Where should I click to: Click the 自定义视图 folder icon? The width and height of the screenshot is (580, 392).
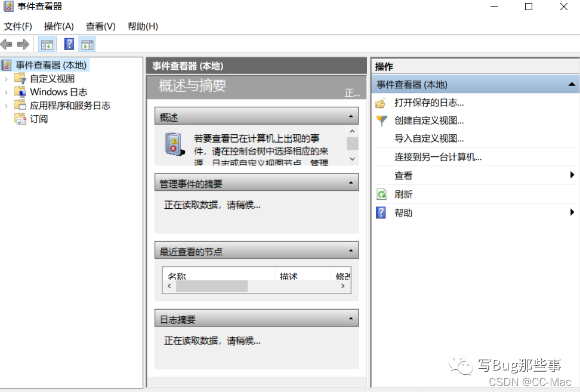20,78
